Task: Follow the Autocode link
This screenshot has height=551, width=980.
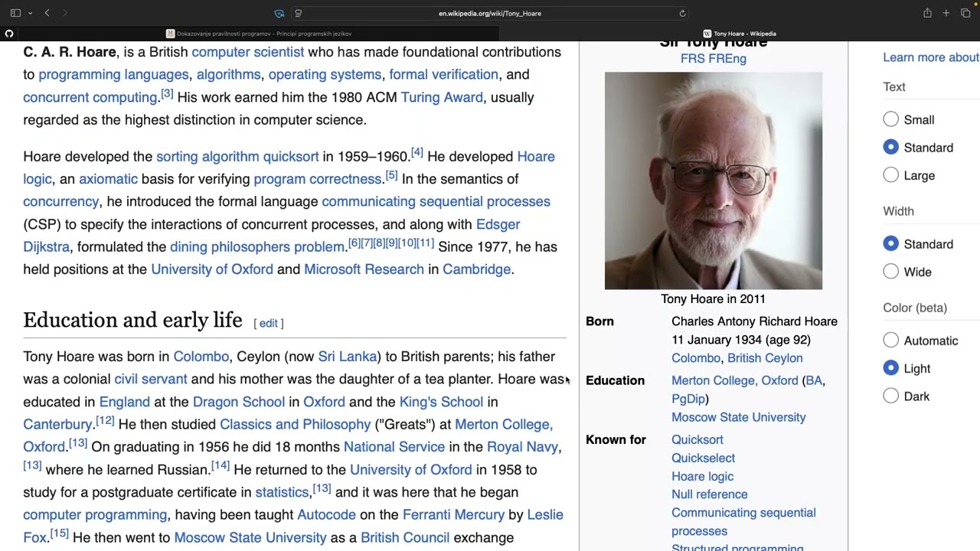Action: (x=326, y=515)
